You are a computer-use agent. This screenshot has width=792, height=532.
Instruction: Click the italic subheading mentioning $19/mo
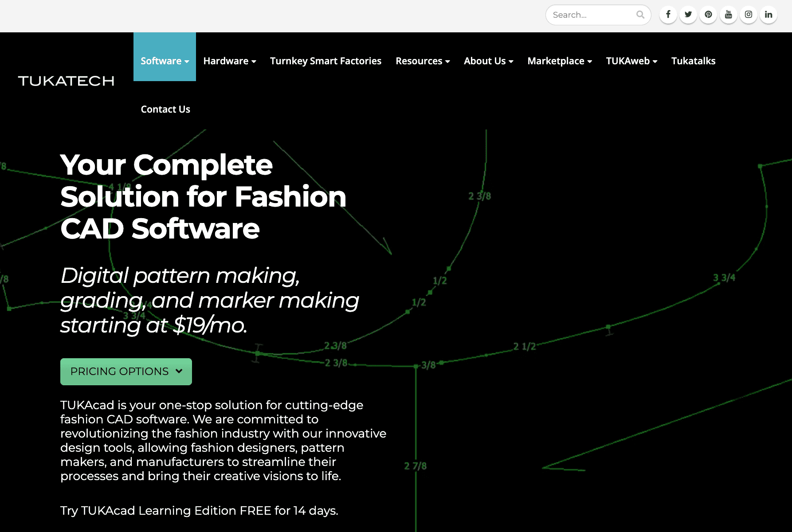[x=209, y=300]
